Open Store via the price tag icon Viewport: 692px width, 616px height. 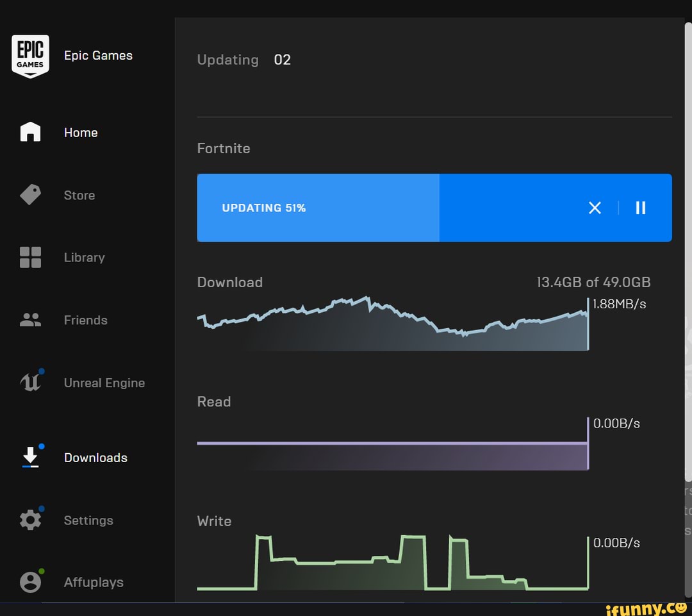30,195
